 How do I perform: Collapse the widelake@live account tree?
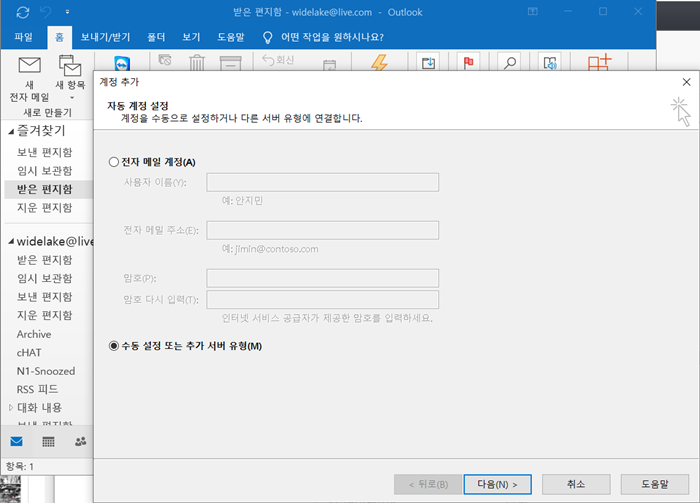click(11, 241)
